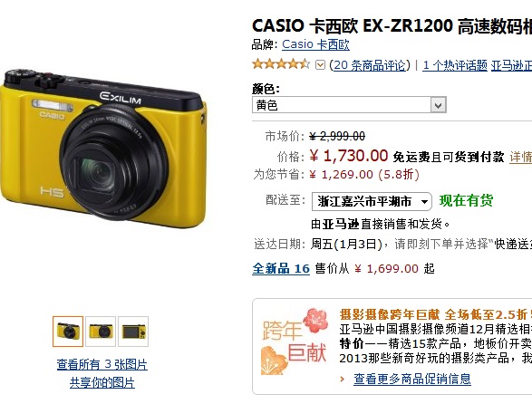Click the star rating icon

point(281,64)
